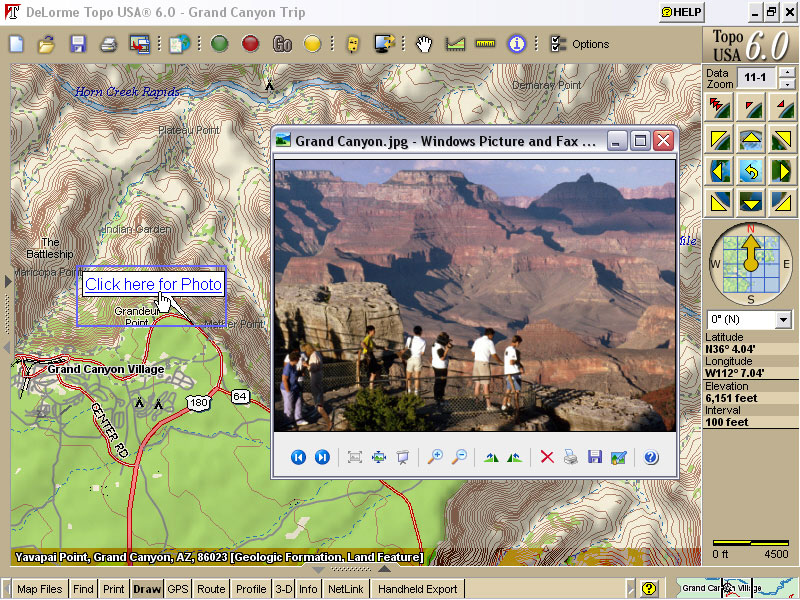Click the Go route calculation button
This screenshot has height=600, width=800.
(282, 44)
